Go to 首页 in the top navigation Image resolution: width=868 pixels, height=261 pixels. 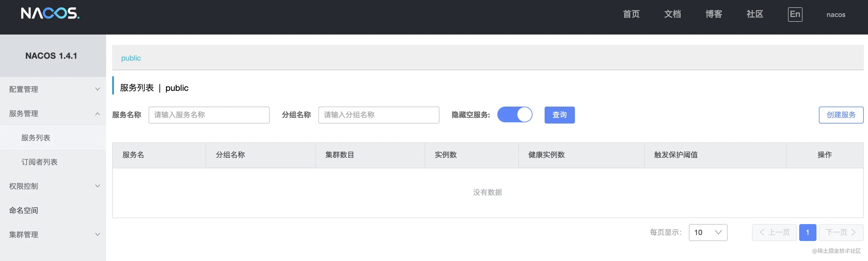[631, 14]
